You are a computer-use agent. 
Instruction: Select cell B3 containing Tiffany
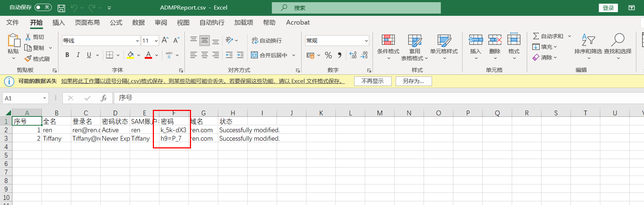point(56,139)
